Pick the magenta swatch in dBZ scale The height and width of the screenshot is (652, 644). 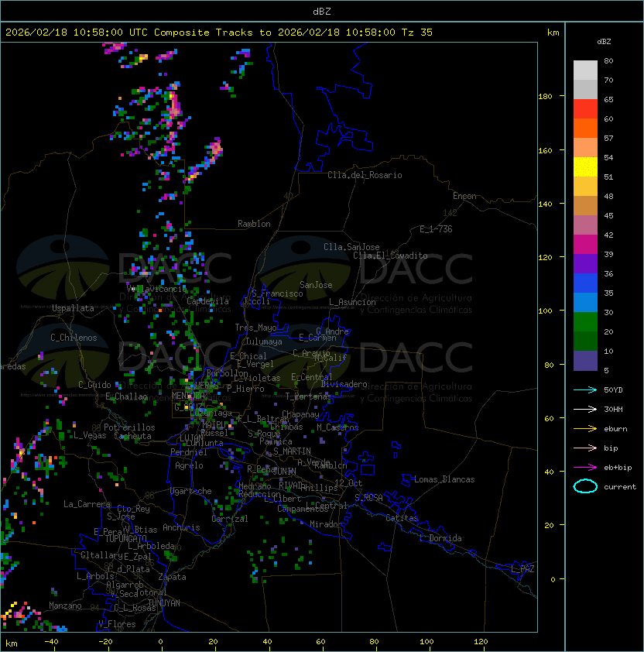pos(585,245)
